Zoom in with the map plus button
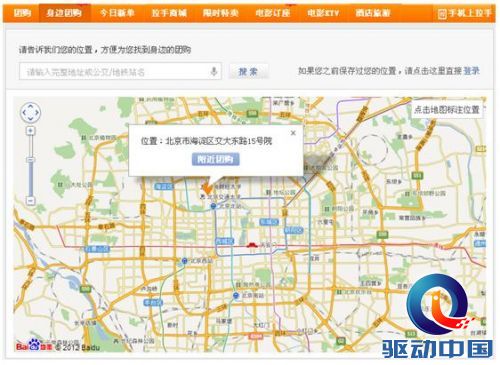This screenshot has width=500, height=365. 30,131
